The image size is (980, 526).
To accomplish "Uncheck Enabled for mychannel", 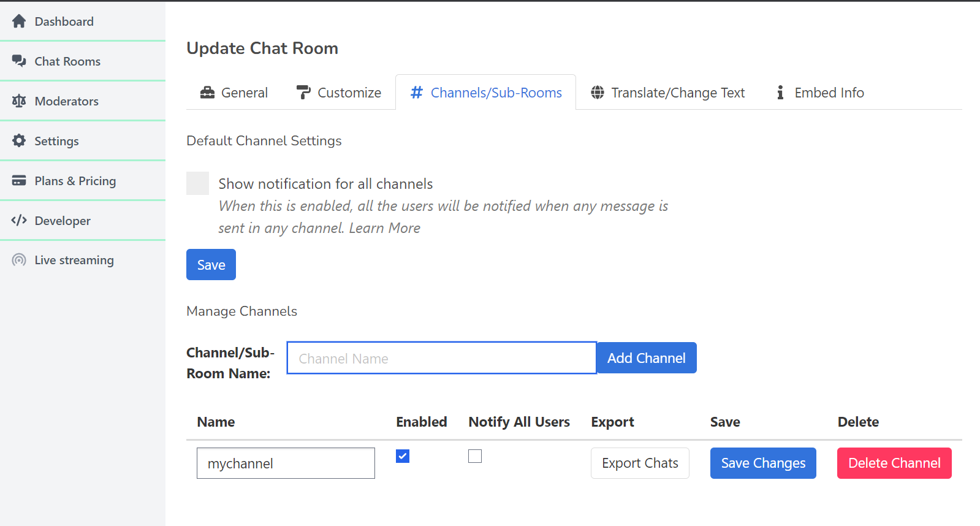I will pos(403,456).
